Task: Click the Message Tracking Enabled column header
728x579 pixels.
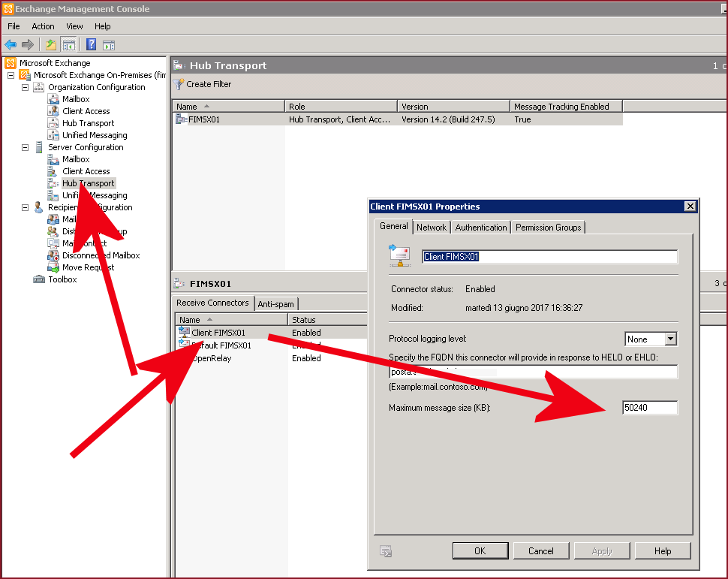Action: 566,107
